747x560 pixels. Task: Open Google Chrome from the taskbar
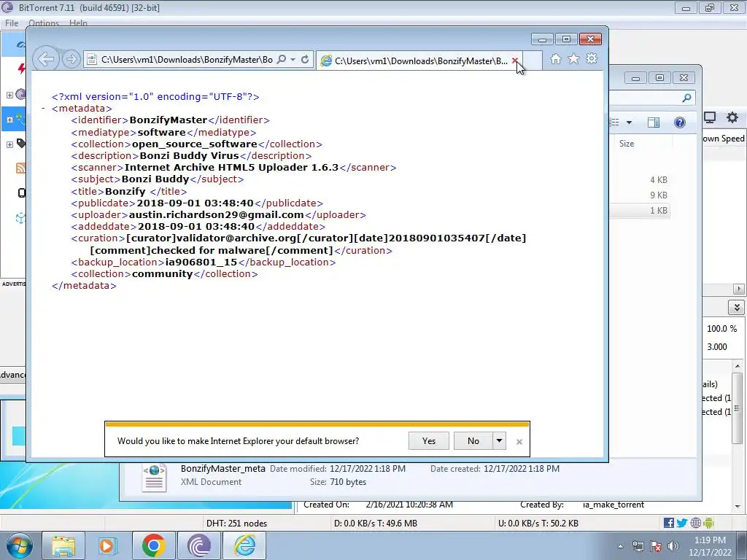tap(153, 545)
